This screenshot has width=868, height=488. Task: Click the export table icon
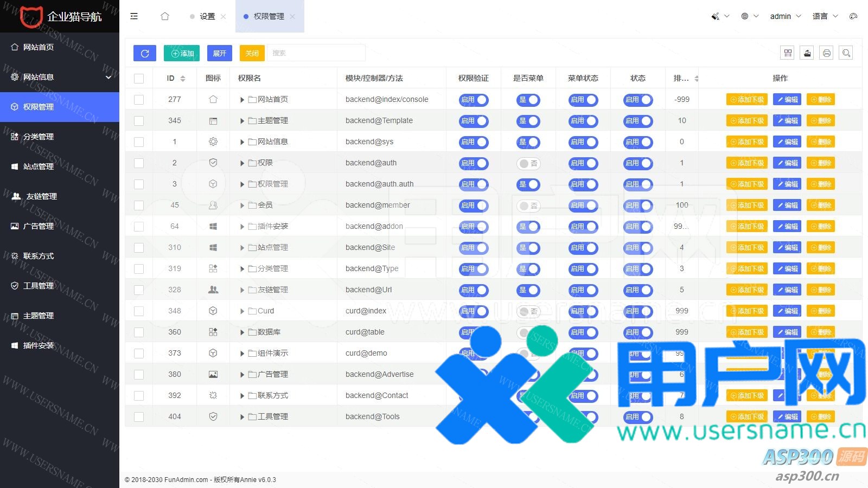coord(807,53)
